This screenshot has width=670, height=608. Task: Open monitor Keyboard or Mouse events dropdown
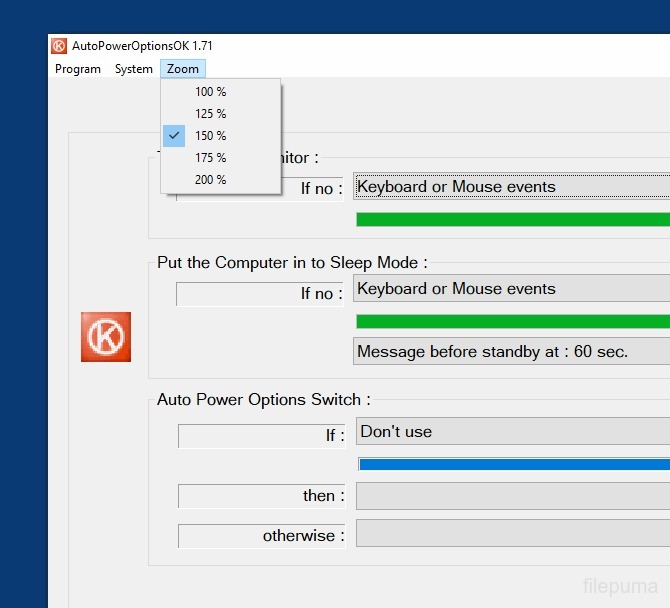(x=512, y=187)
